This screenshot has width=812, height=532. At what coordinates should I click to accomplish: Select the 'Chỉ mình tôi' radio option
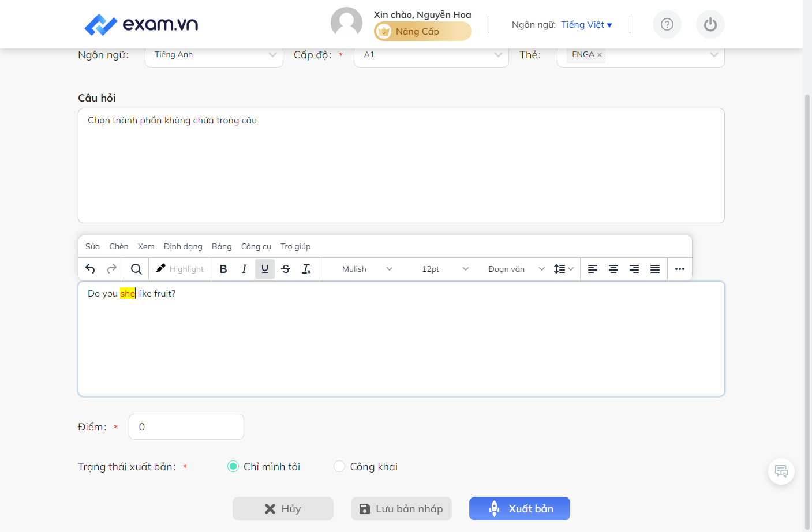point(233,466)
